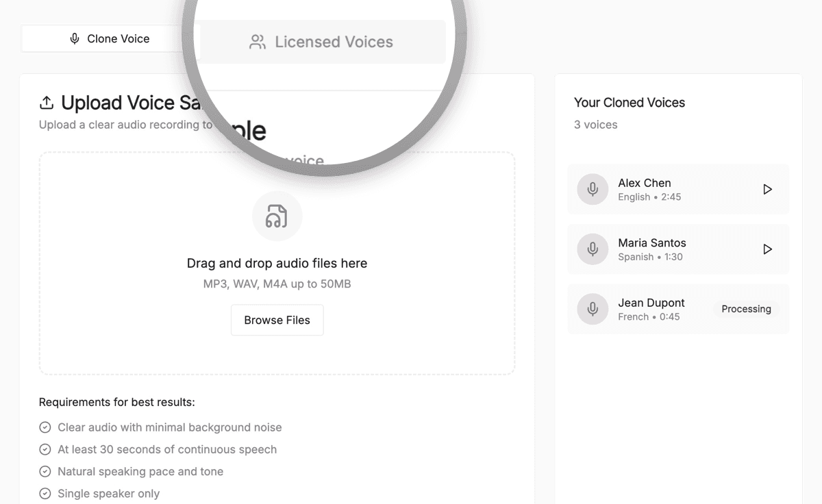This screenshot has width=822, height=504.
Task: Click Jean Dupont's microphone icon
Action: point(592,309)
